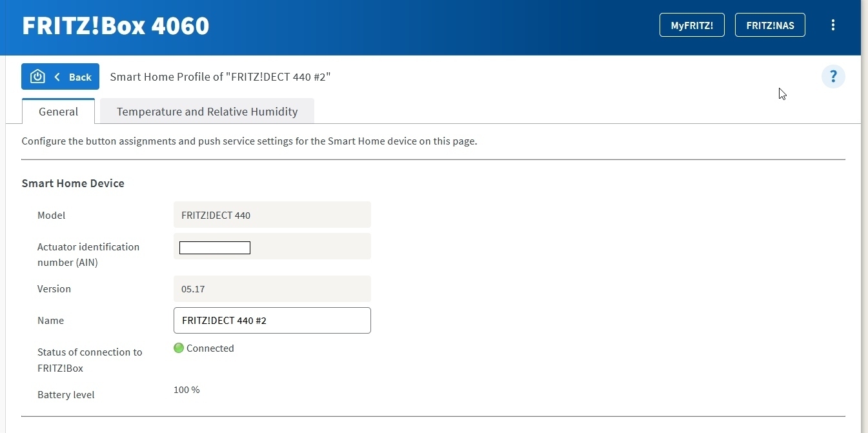Click the Actuator identification number (AIN) label
The width and height of the screenshot is (868, 433).
click(88, 254)
